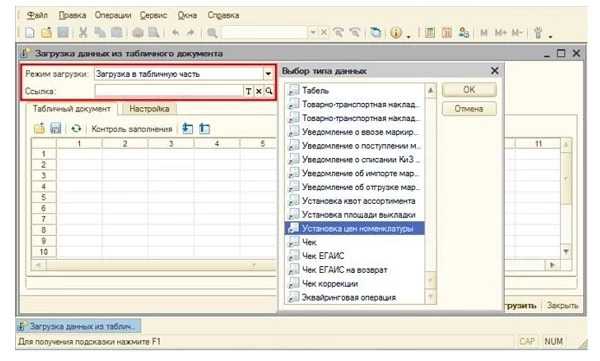600x361 pixels.
Task: Click the M- memory subtract button
Action: [x=517, y=33]
